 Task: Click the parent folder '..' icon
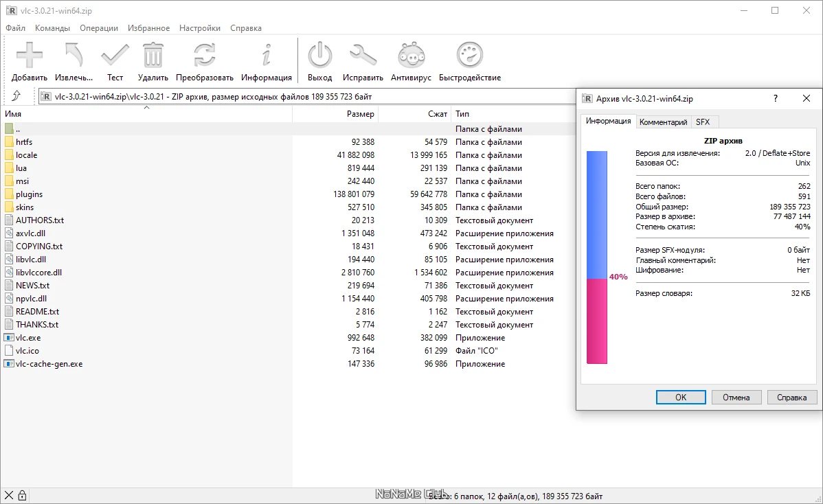pos(9,128)
